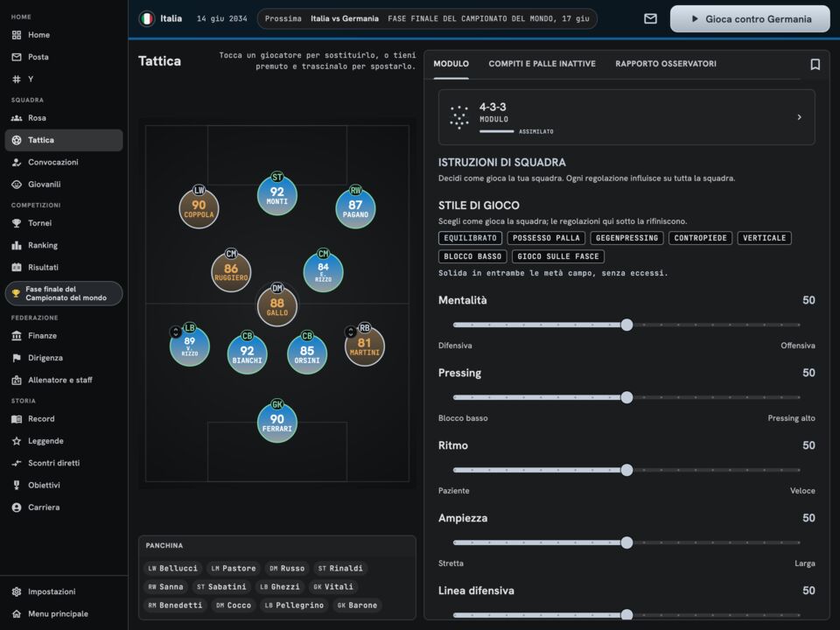
Task: Select the Gioco Sulle Fasce play style
Action: pyautogui.click(x=558, y=256)
